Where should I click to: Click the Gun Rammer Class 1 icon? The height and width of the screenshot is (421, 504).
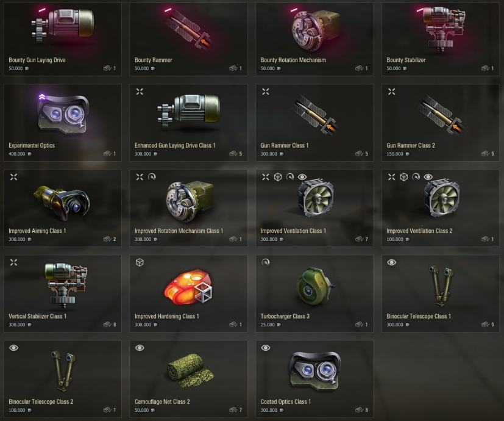[x=315, y=114]
